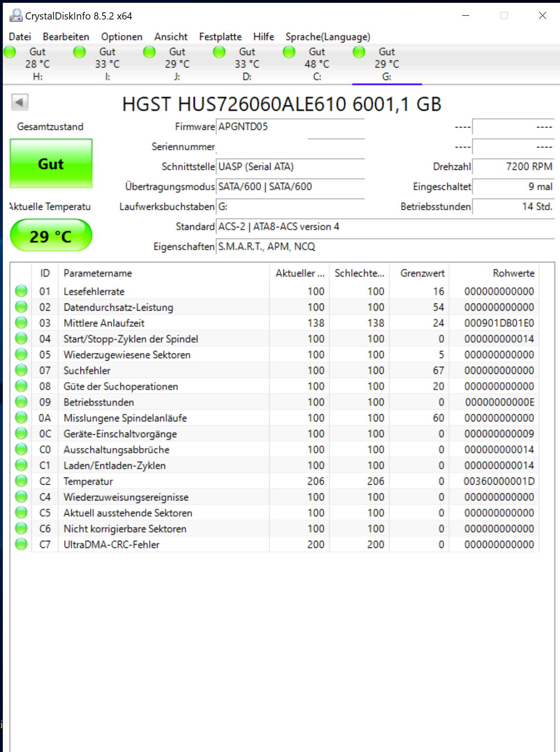Click raw value 00000000000E
This screenshot has height=752, width=560.
(x=500, y=402)
